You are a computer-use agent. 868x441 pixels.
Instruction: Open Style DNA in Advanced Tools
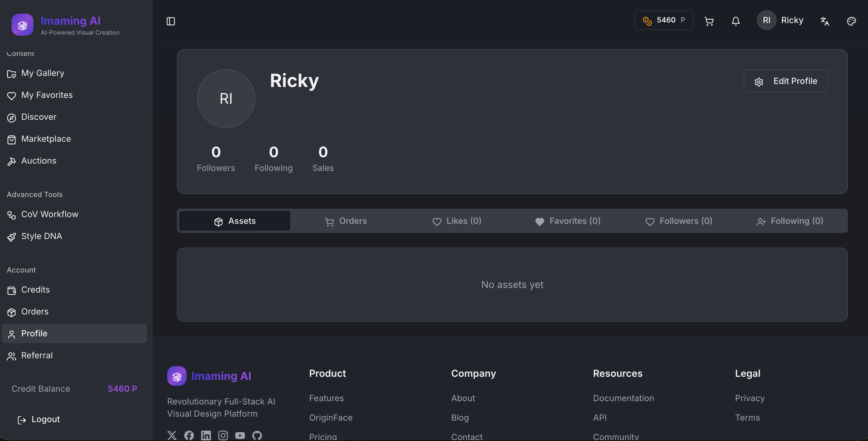(x=41, y=236)
